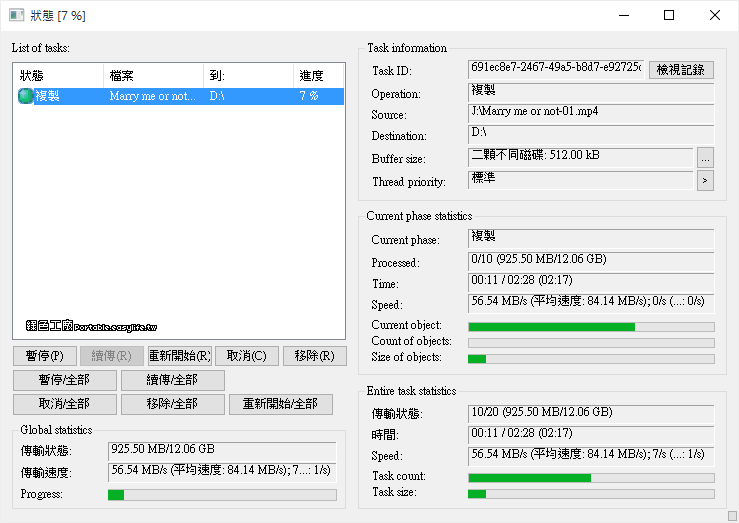Click the green task status icon
Image resolution: width=739 pixels, height=523 pixels.
tap(25, 96)
